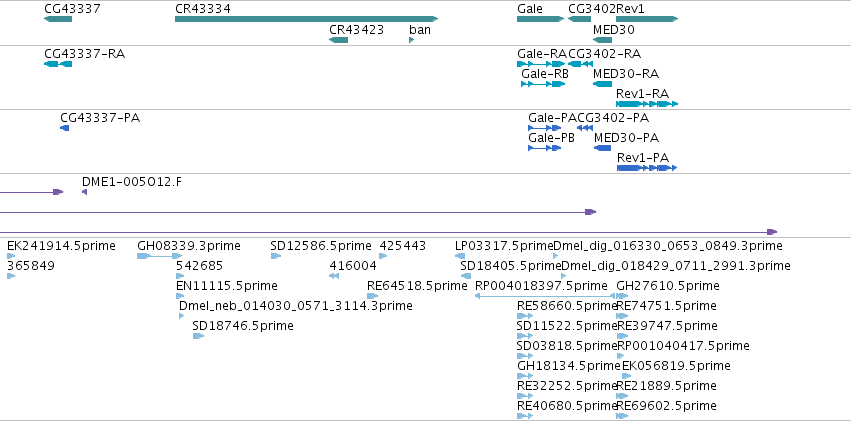This screenshot has height=421, width=851.
Task: Select the RE21889.5prime EST
Action: (x=623, y=396)
